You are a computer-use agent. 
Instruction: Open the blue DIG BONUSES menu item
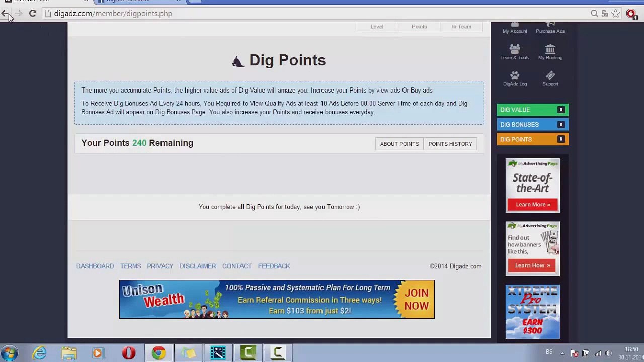[532, 125]
